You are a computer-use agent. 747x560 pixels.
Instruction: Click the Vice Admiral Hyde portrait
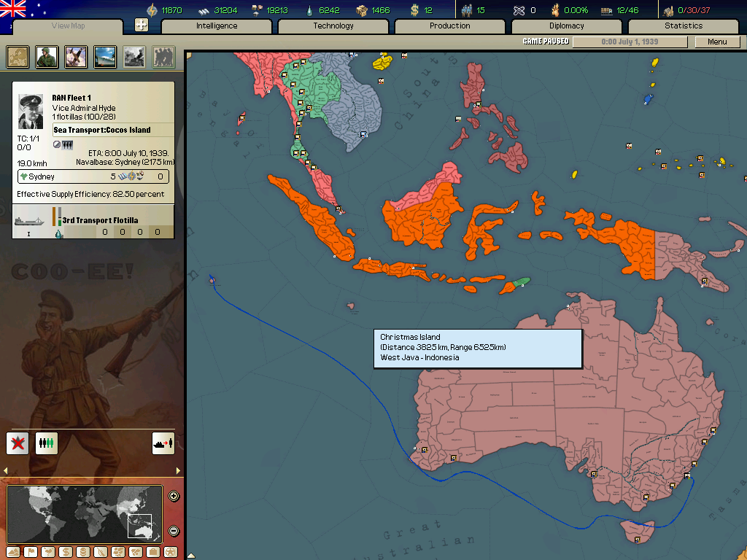click(31, 112)
